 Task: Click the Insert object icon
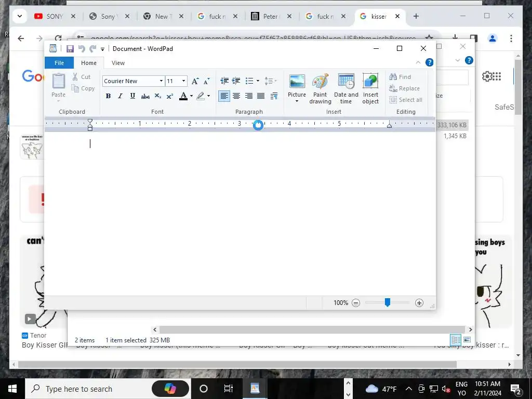click(x=370, y=89)
